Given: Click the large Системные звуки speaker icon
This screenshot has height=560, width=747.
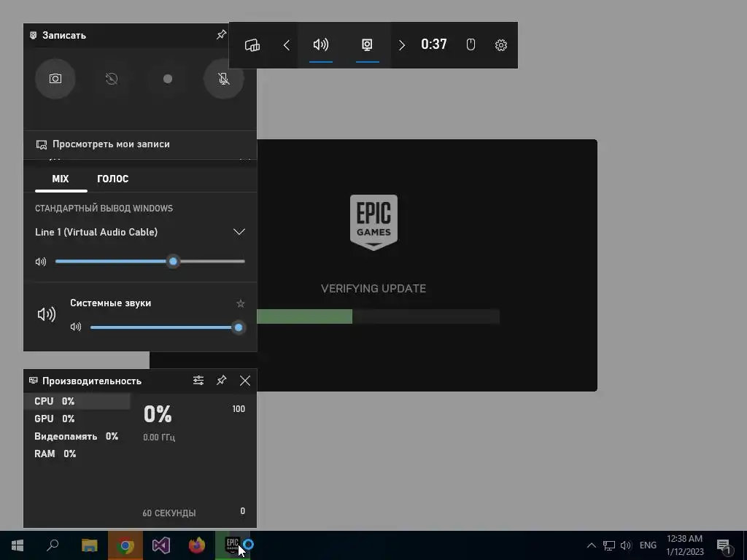Looking at the screenshot, I should pos(47,314).
